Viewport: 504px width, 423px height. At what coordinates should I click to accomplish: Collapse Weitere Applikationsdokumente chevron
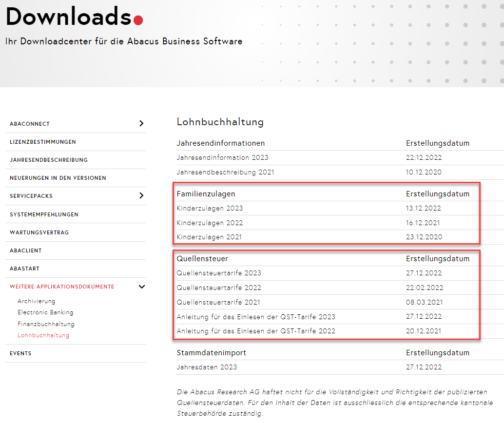point(142,287)
